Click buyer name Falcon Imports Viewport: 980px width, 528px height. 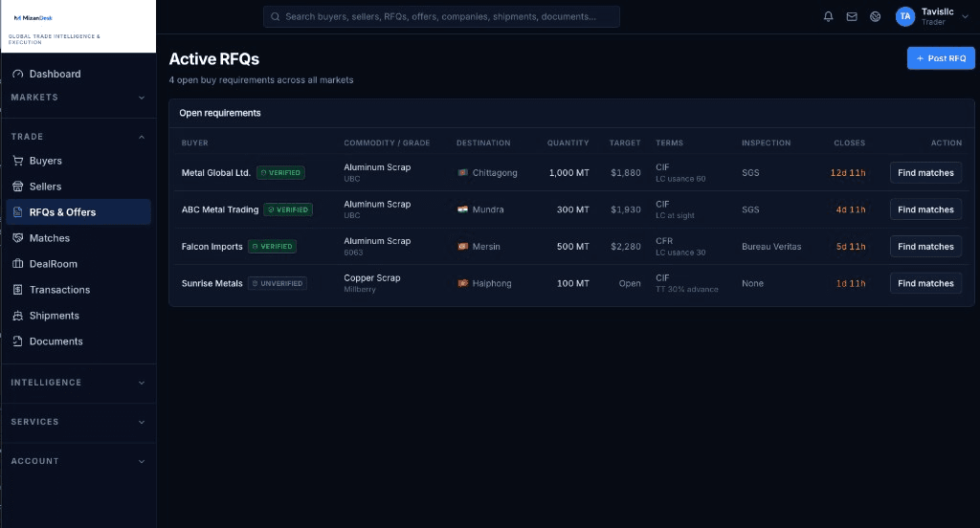click(x=212, y=246)
